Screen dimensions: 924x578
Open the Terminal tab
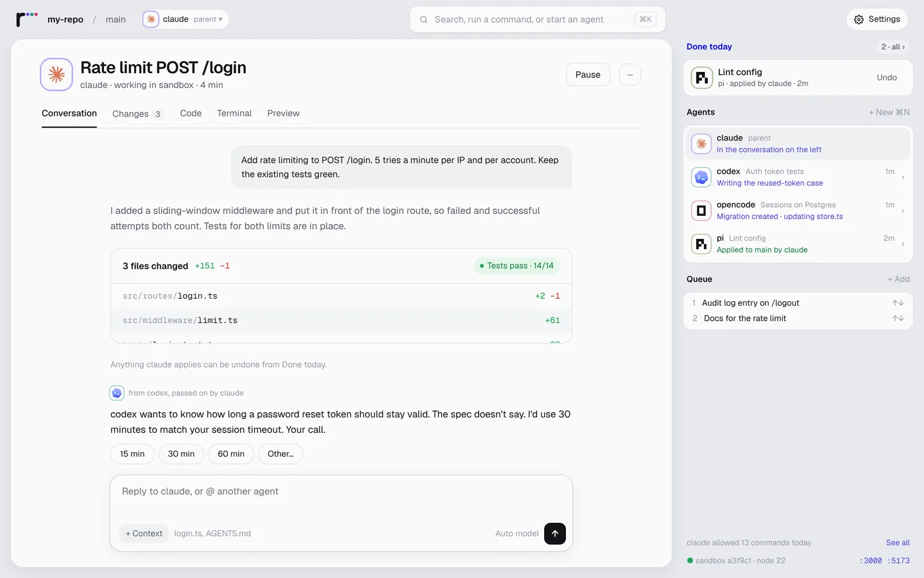234,114
